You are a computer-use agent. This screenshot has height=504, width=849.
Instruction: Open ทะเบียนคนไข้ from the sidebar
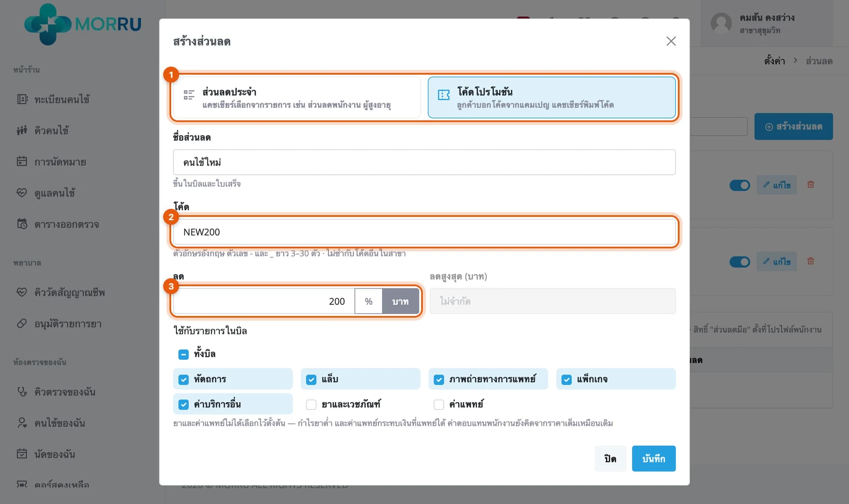pos(62,99)
